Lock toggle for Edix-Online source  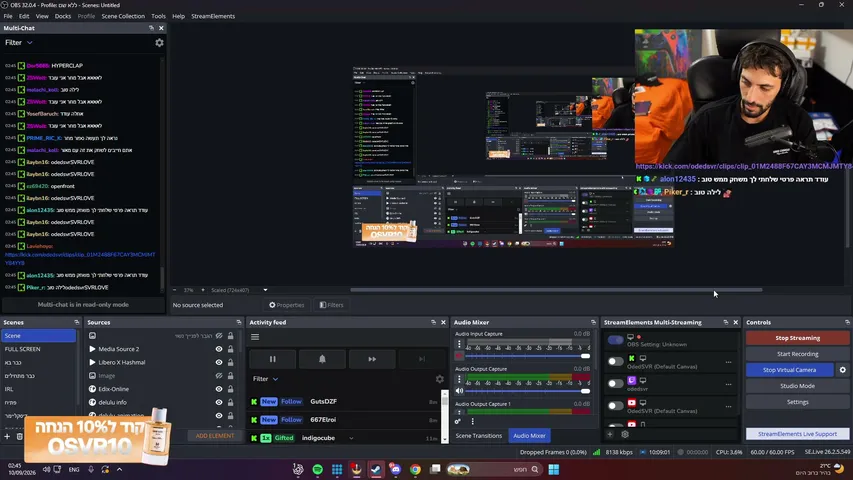click(x=230, y=389)
